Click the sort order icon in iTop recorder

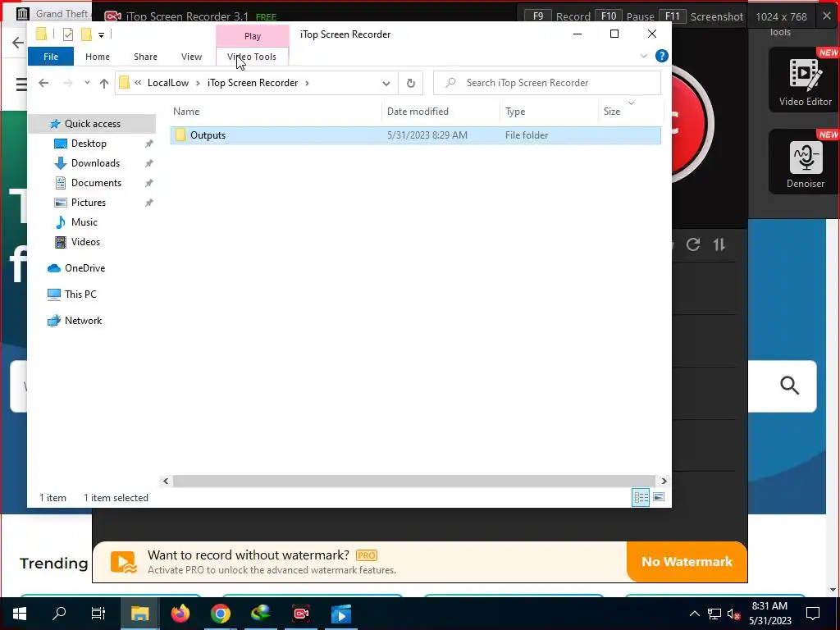[x=719, y=244]
